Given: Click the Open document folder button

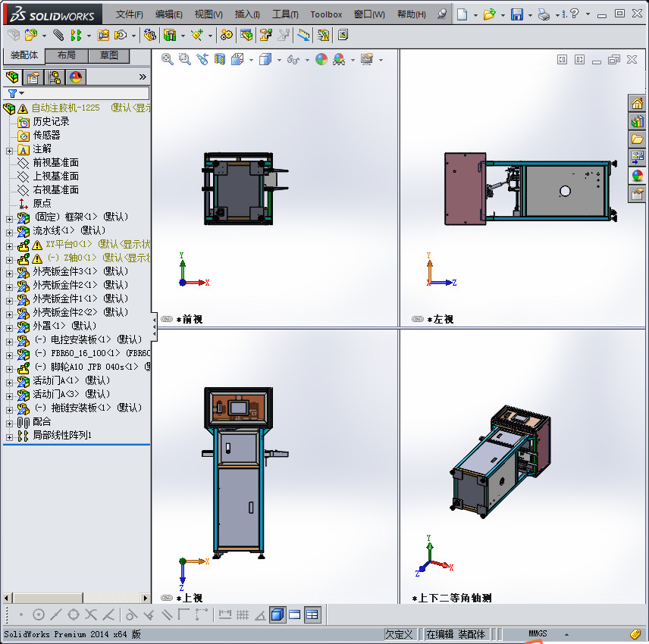Looking at the screenshot, I should click(x=489, y=14).
